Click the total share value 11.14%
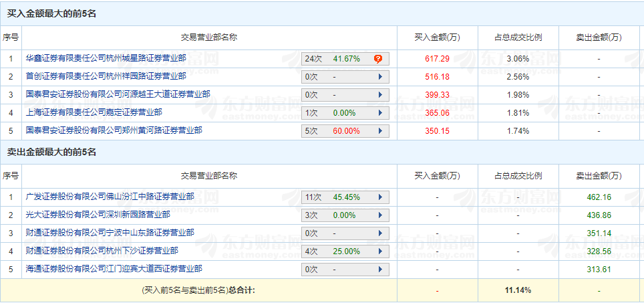 click(x=518, y=290)
